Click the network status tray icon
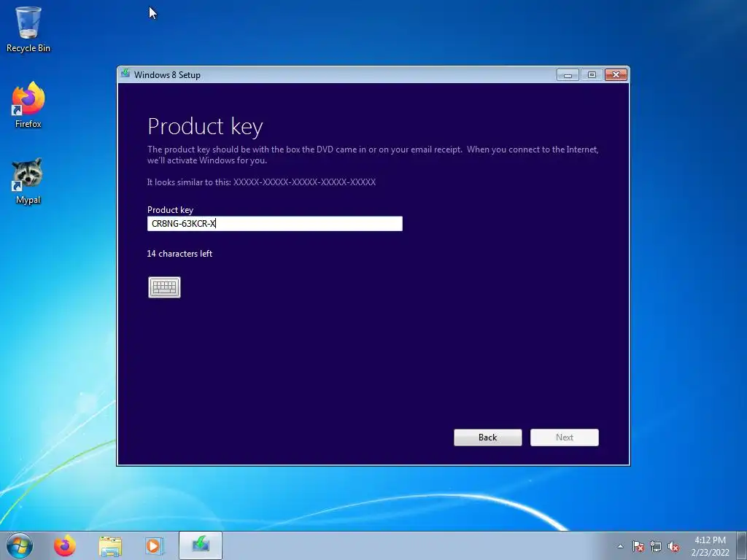 [656, 546]
